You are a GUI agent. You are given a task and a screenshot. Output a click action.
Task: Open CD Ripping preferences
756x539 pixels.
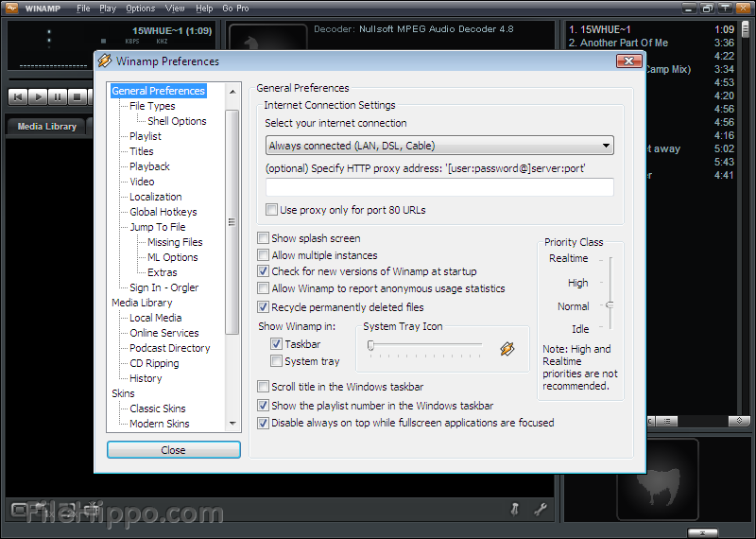click(154, 363)
